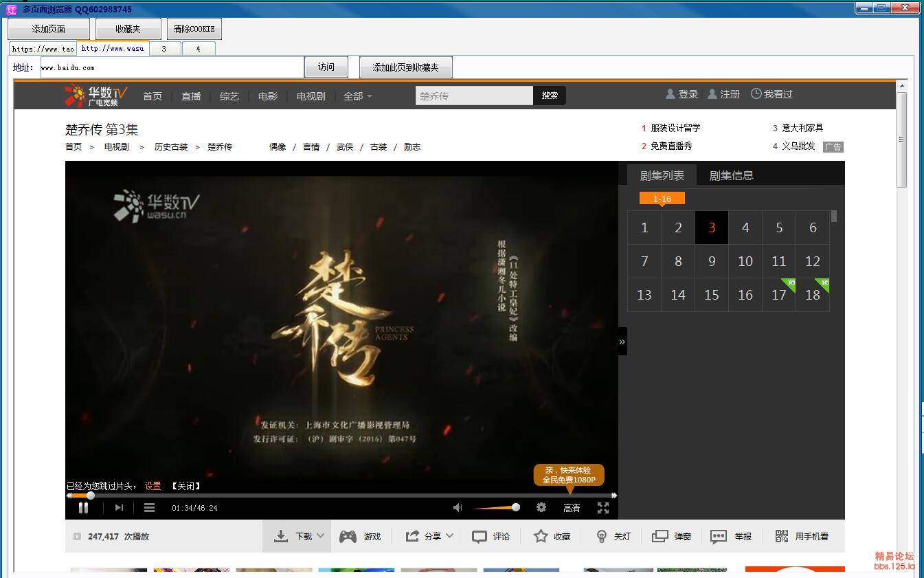Open 武侠 genre tag
The image size is (924, 578).
tap(345, 147)
